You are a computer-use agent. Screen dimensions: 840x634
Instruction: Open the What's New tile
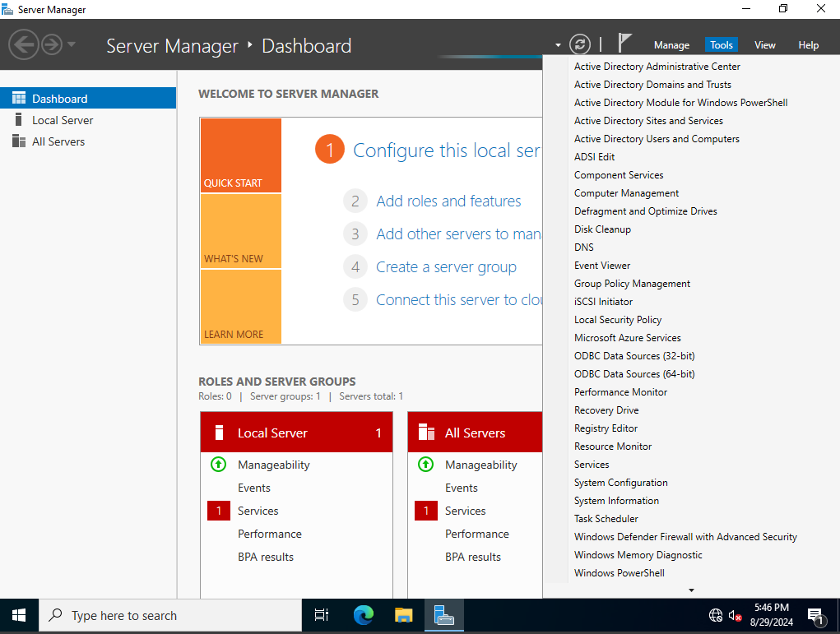click(240, 231)
